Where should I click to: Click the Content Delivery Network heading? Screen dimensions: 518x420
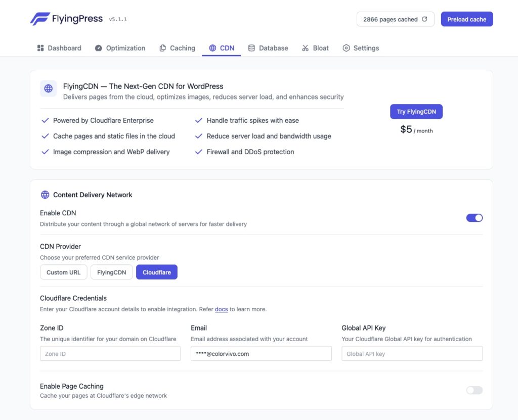93,195
